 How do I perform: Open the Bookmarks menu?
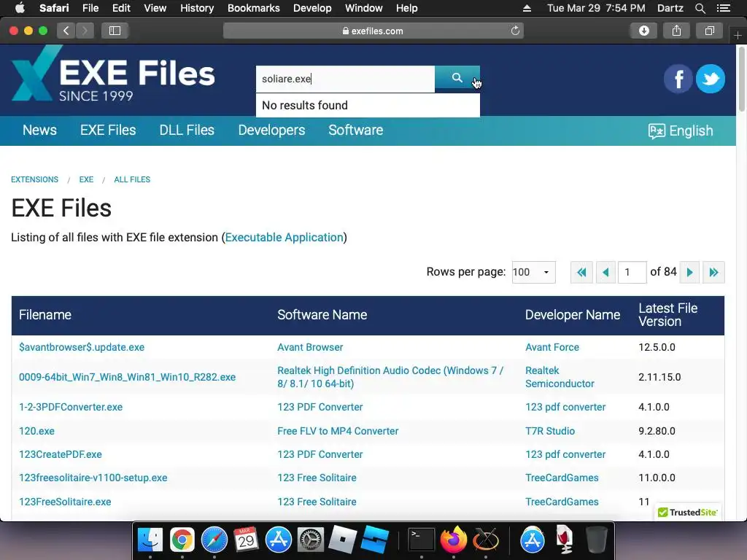[253, 8]
